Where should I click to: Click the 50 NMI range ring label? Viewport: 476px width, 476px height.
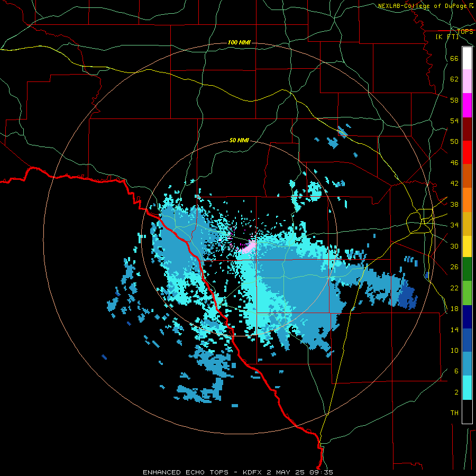239,140
